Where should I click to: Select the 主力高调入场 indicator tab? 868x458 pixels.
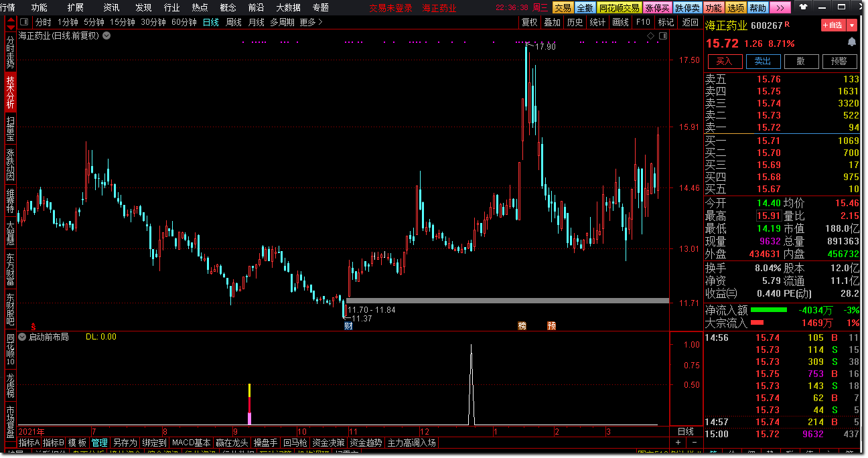411,443
